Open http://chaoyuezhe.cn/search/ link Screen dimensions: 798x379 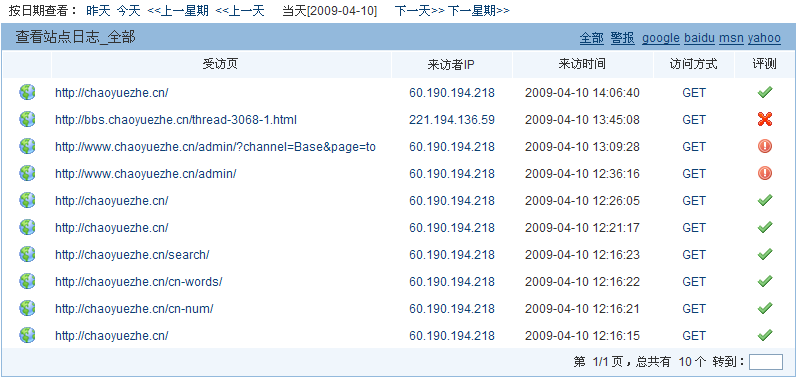[132, 255]
